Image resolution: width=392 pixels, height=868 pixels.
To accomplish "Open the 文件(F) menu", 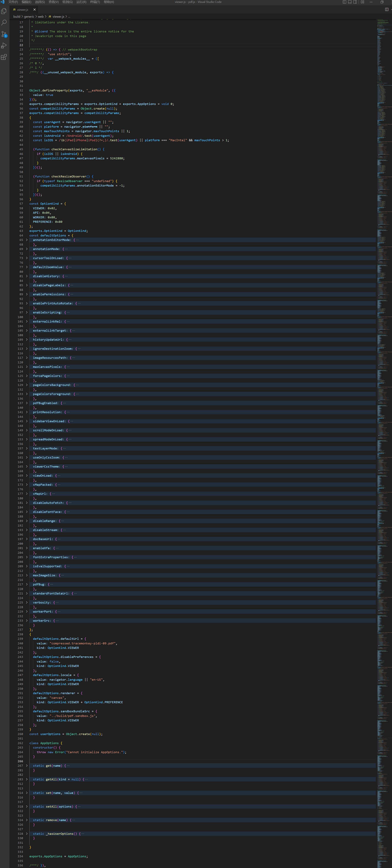I will tap(13, 2).
